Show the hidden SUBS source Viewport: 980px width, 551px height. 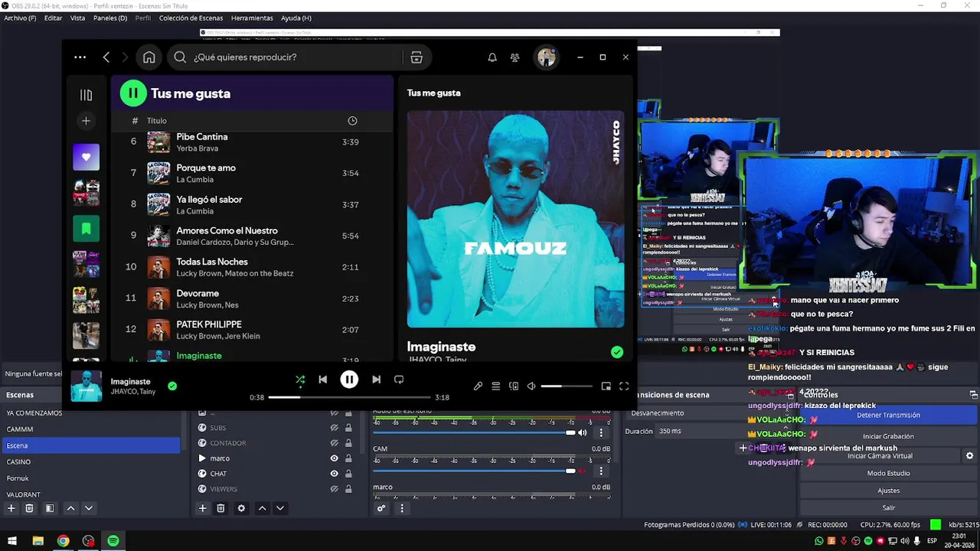point(334,428)
